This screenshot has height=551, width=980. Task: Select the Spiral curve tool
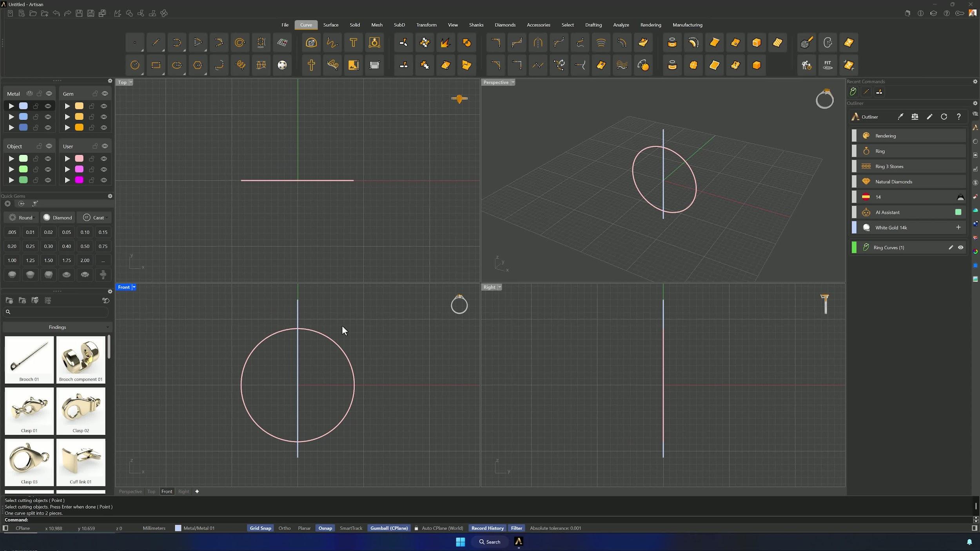[x=240, y=43]
